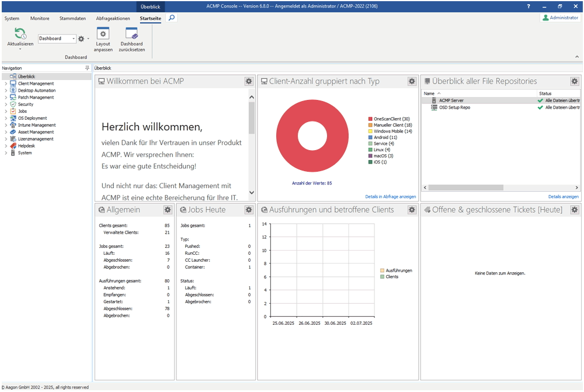Open the Dashboard combo box
This screenshot has width=584, height=392.
coord(57,39)
